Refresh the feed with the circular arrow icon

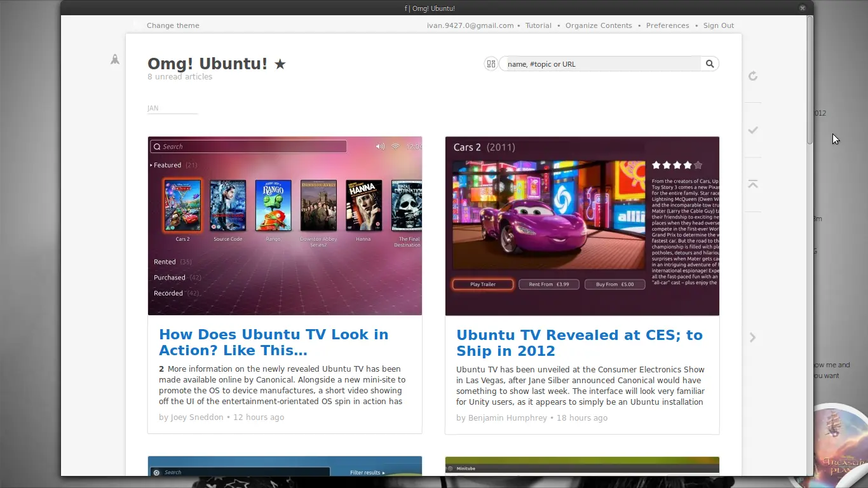[x=753, y=76]
